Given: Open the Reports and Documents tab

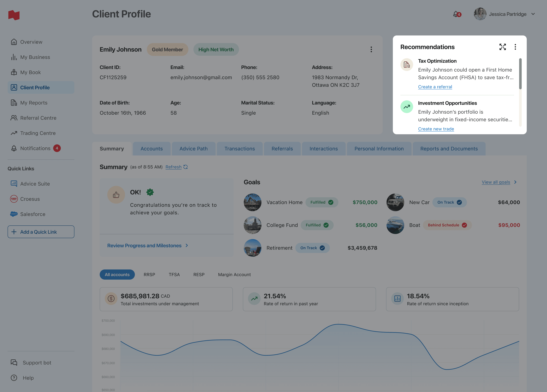Looking at the screenshot, I should pyautogui.click(x=449, y=149).
